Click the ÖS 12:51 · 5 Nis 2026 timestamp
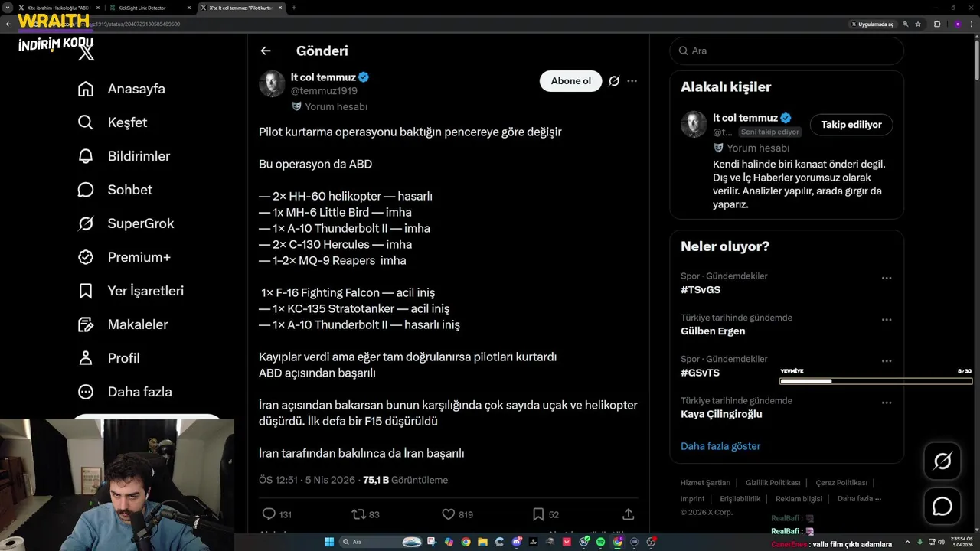Viewport: 980px width, 551px height. [x=306, y=480]
